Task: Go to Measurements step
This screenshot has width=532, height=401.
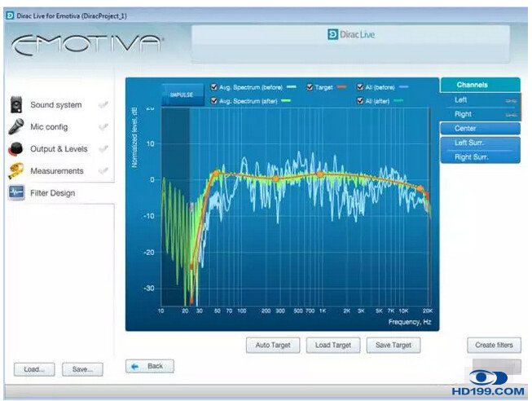Action: (57, 171)
